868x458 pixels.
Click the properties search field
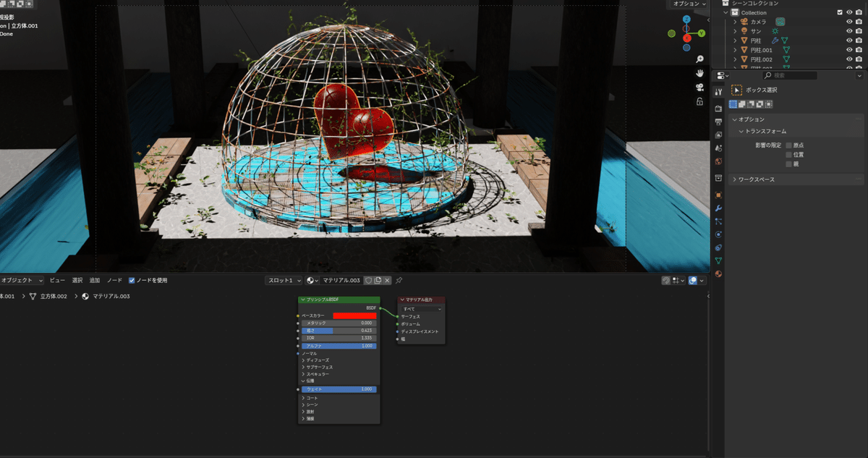790,75
